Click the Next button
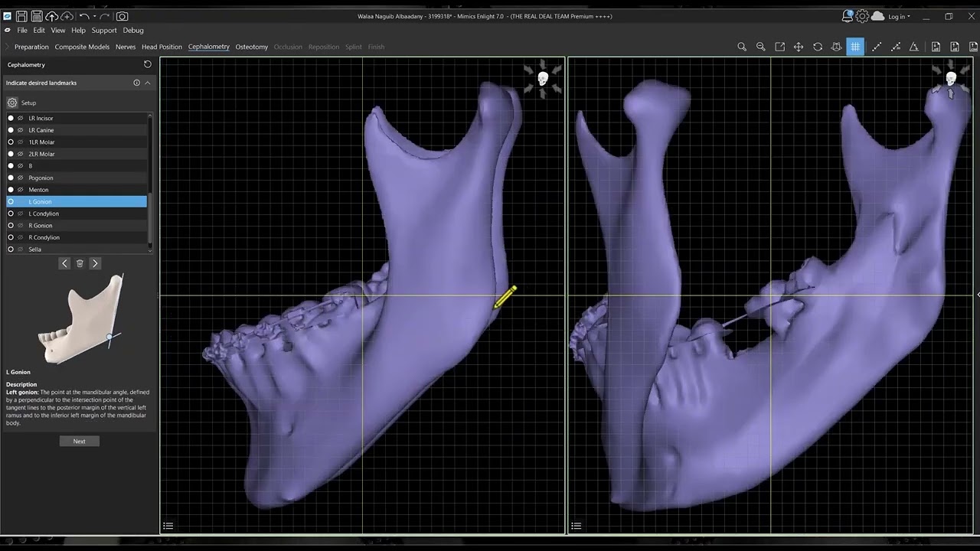Image resolution: width=980 pixels, height=551 pixels. pos(80,441)
